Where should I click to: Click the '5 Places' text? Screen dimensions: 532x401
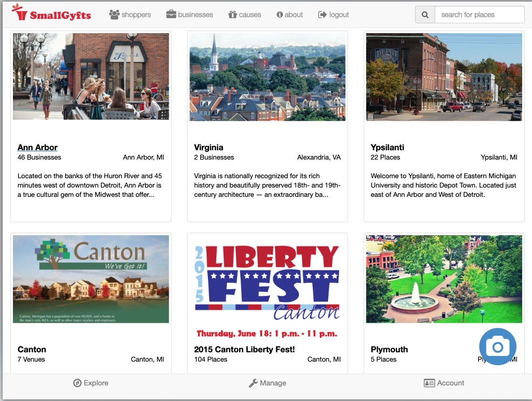(x=383, y=359)
